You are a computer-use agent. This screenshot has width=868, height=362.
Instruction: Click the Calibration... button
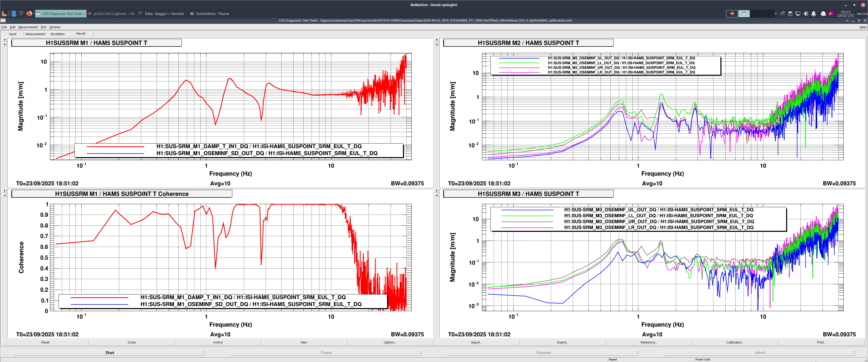point(735,342)
